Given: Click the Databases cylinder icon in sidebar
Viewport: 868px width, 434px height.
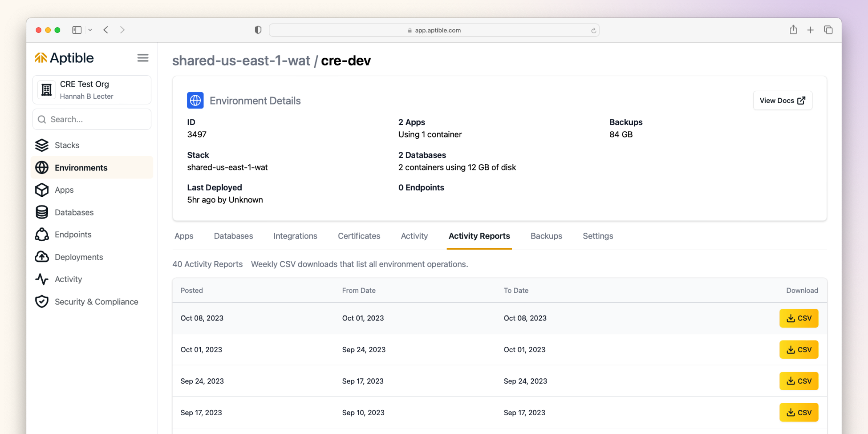Looking at the screenshot, I should pos(42,212).
